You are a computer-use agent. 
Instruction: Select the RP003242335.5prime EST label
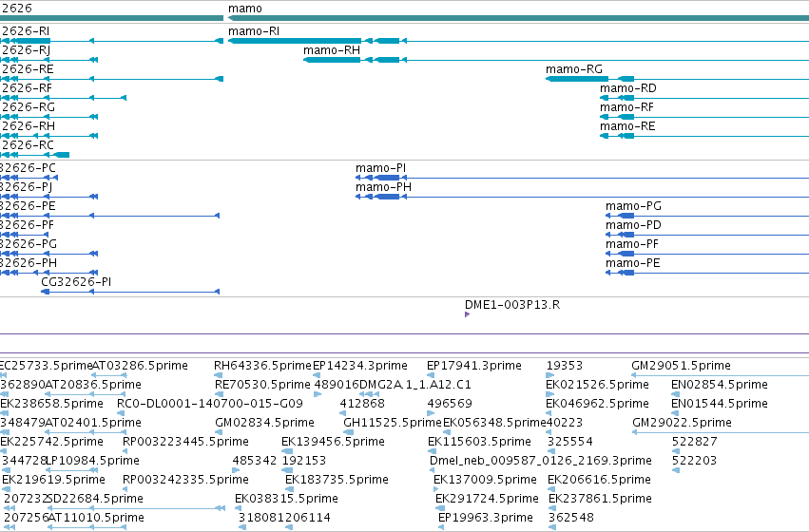[x=185, y=480]
